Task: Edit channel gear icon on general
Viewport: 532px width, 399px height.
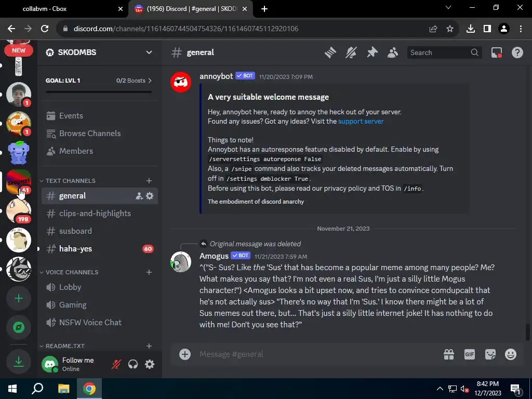Action: click(x=150, y=196)
